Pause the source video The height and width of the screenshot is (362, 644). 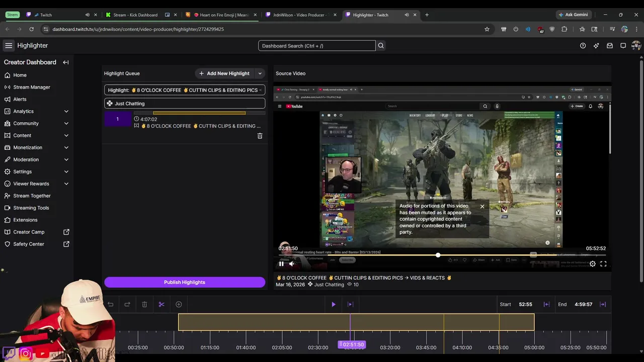pos(281,263)
